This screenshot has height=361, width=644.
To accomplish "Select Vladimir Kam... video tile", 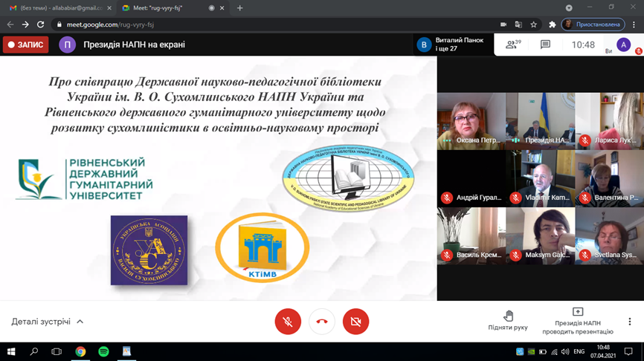I will click(x=540, y=178).
